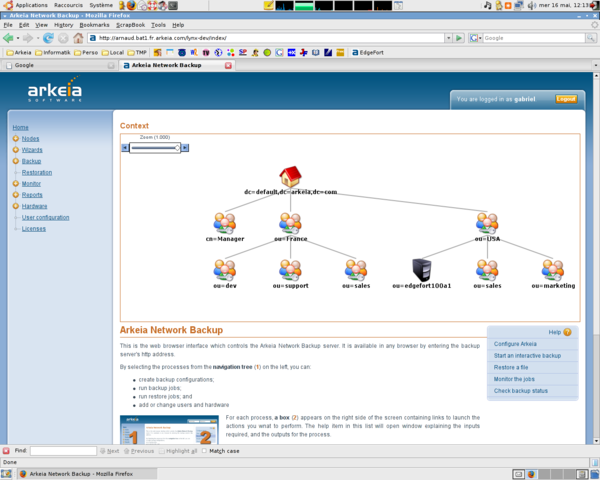The image size is (600, 480).
Task: Click the Firefox back arrow button
Action: 8,38
